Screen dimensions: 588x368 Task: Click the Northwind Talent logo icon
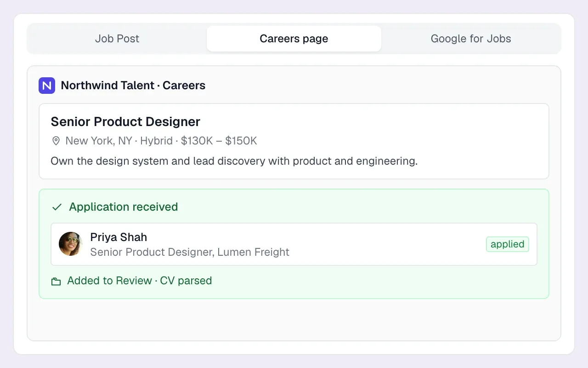[47, 86]
